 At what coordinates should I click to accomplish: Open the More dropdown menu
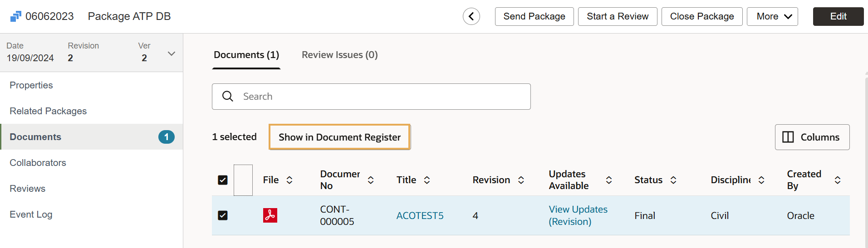pos(772,17)
